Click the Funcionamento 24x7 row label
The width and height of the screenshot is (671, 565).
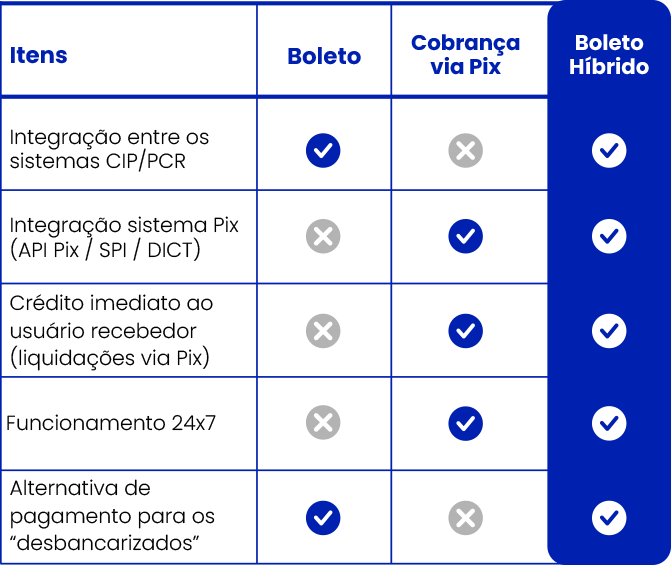click(111, 423)
